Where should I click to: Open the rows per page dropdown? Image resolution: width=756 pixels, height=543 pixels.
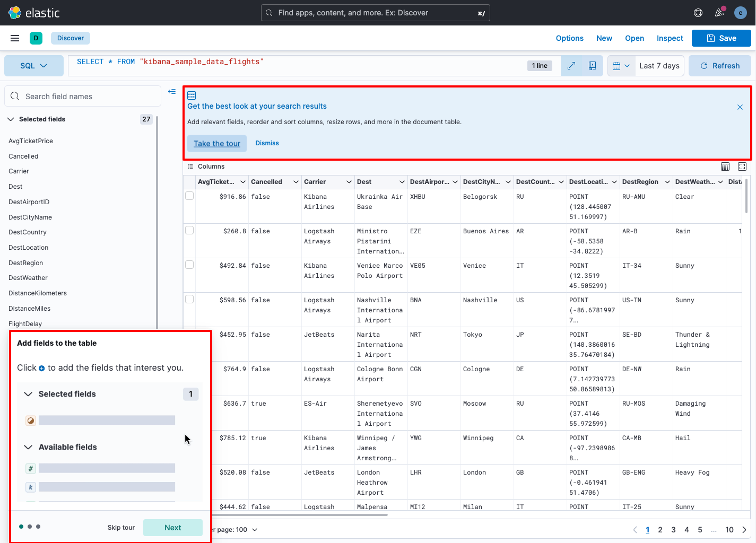pos(235,530)
